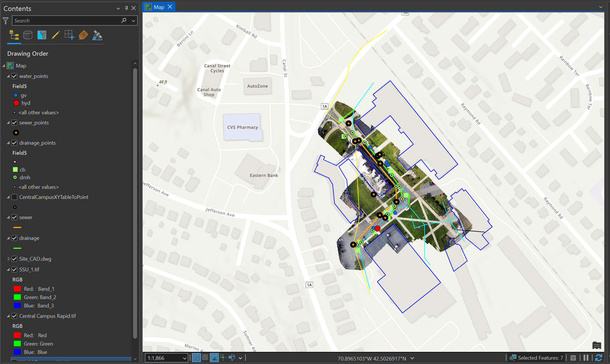Click the north arrow rotation icon
The width and height of the screenshot is (610, 364).
coord(232,358)
